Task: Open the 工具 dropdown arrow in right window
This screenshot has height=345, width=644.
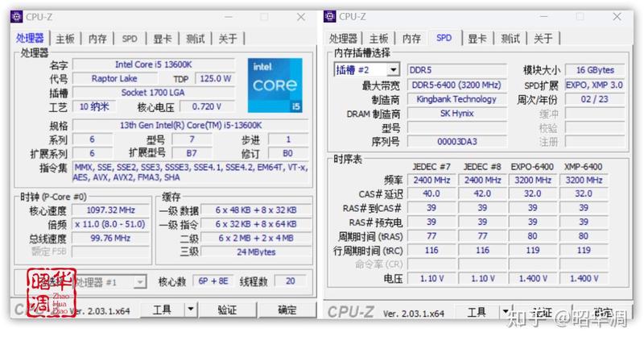Action: (x=506, y=312)
